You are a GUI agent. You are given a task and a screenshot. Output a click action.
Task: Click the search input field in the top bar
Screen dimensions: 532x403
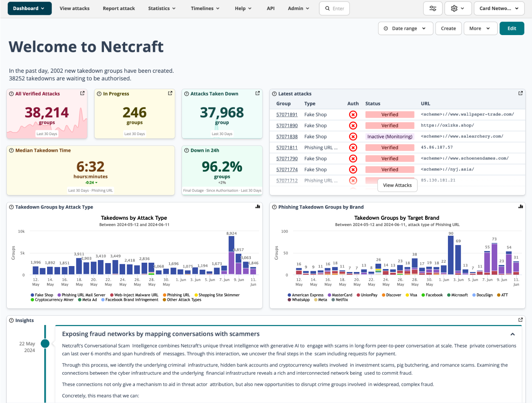click(x=334, y=8)
